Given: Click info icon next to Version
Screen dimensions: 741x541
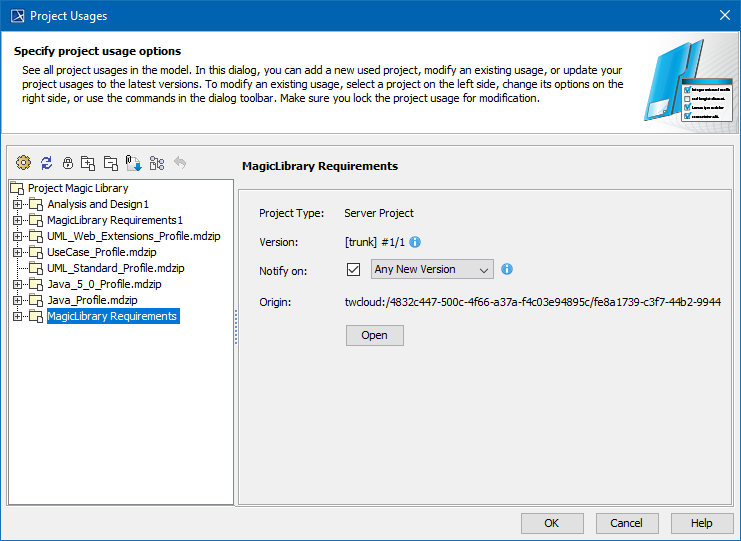Looking at the screenshot, I should click(415, 242).
